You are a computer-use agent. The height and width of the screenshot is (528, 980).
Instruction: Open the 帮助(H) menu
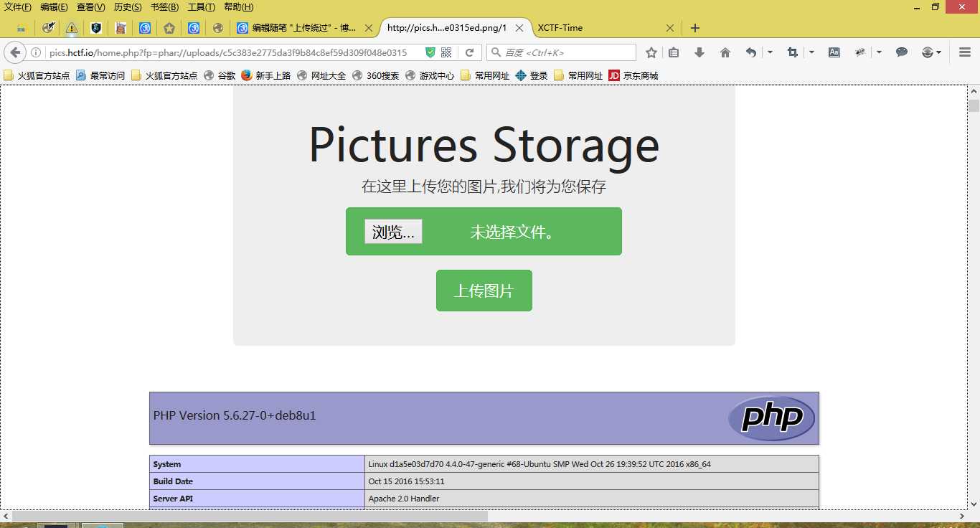(238, 7)
